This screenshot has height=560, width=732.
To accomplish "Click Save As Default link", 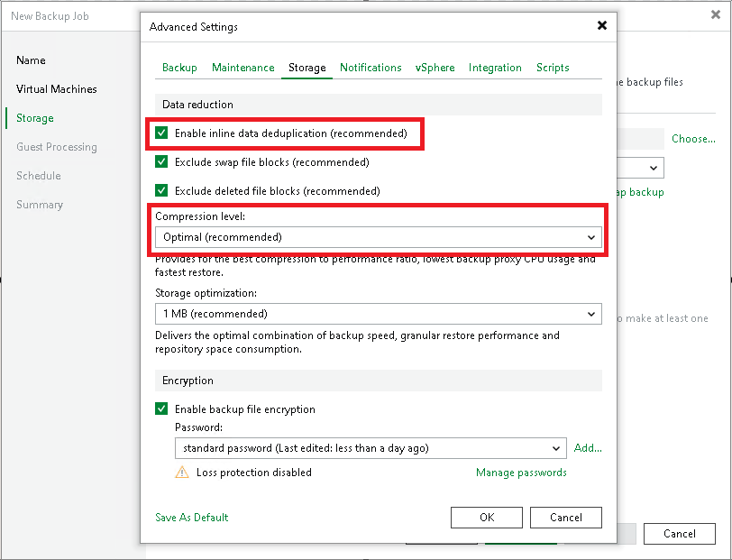I will (x=192, y=518).
